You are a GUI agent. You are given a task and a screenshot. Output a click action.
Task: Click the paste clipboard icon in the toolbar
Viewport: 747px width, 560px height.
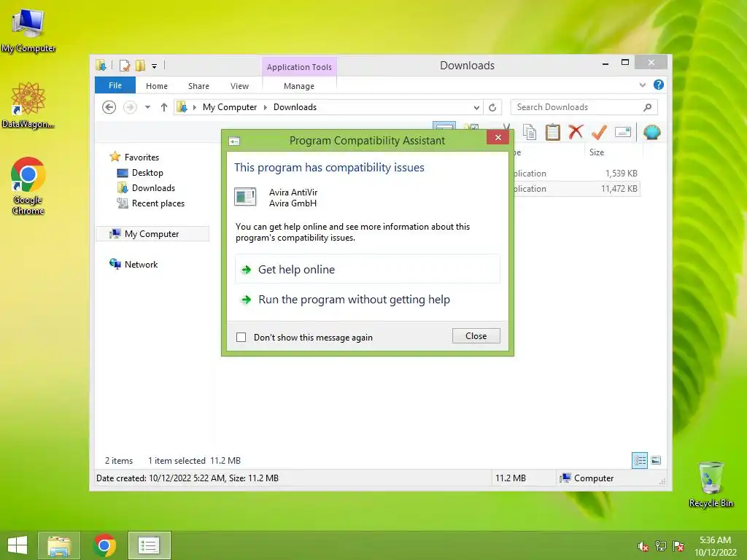(x=553, y=132)
